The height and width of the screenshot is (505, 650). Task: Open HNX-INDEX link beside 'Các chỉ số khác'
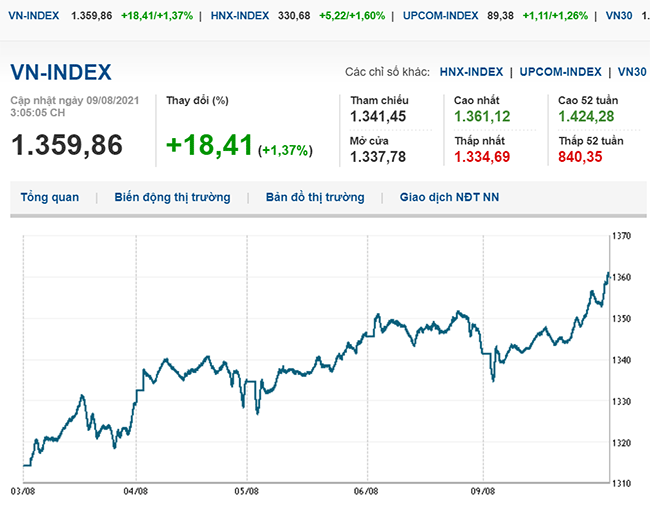[x=471, y=72]
